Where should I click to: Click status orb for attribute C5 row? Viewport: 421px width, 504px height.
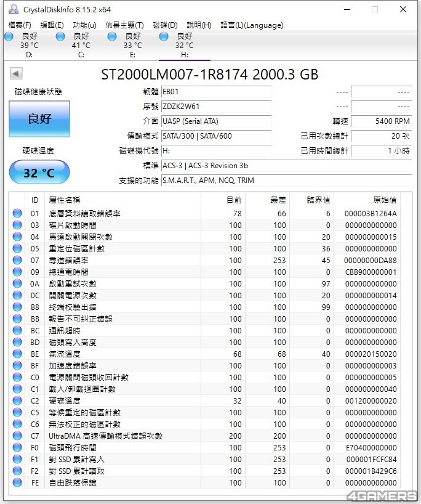(x=17, y=412)
